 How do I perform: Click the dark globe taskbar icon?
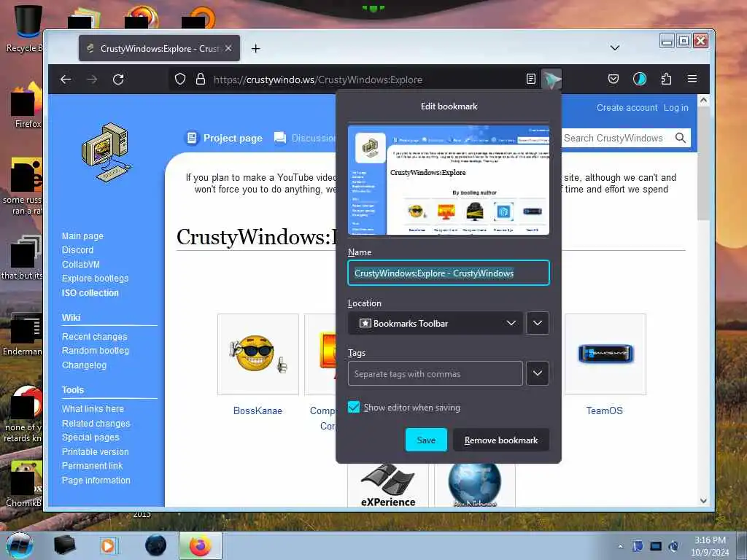(156, 545)
